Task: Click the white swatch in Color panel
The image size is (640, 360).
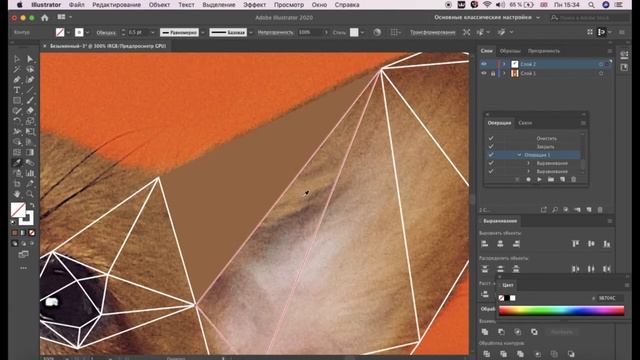Action: pyautogui.click(x=513, y=298)
